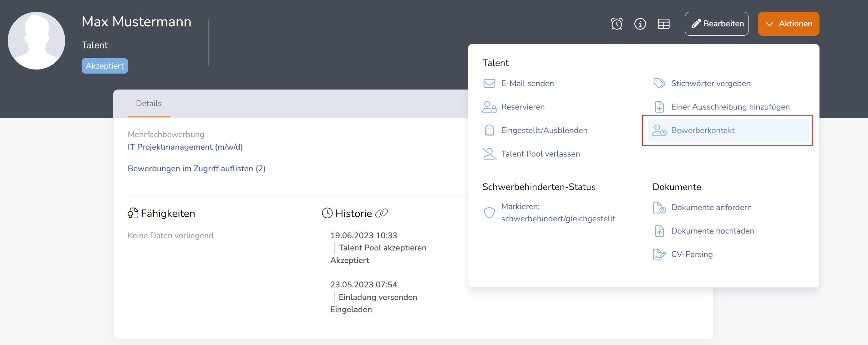Click the shield icon for Schwerbehinderten-Status
868x345 pixels.
point(489,213)
